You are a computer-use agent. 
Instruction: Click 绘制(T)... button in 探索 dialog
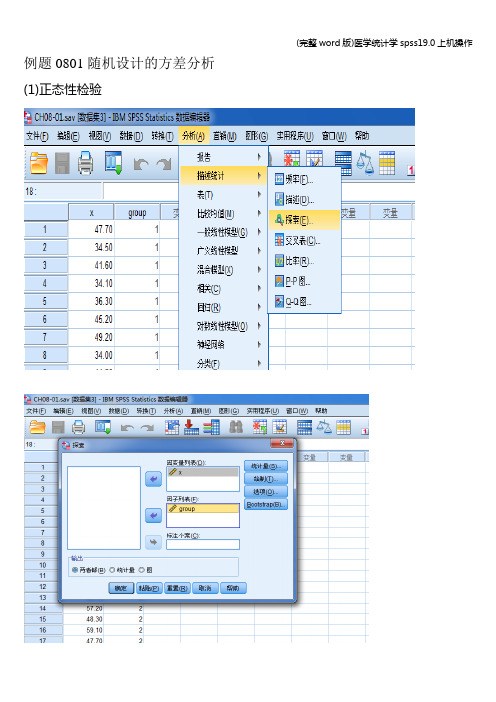tap(266, 479)
